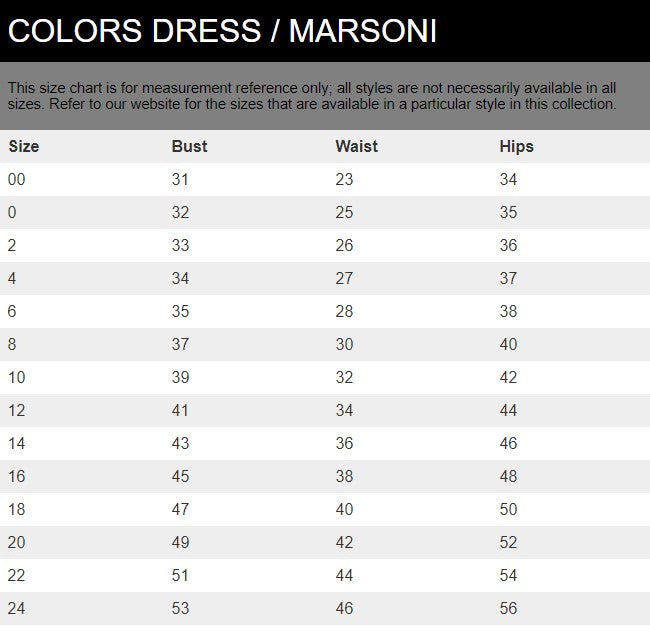The height and width of the screenshot is (636, 650).
Task: Click the Waist column header
Action: click(356, 146)
